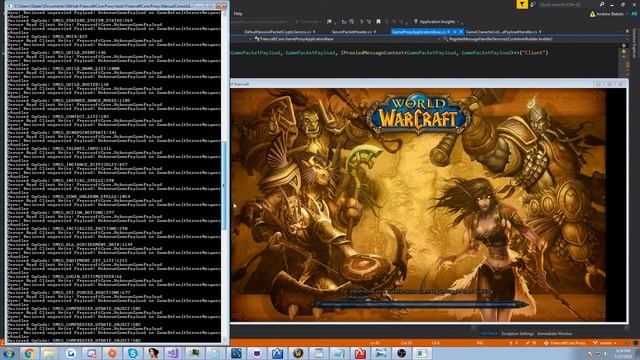Click the Windows Start button
This screenshot has width=640, height=360.
(8, 353)
